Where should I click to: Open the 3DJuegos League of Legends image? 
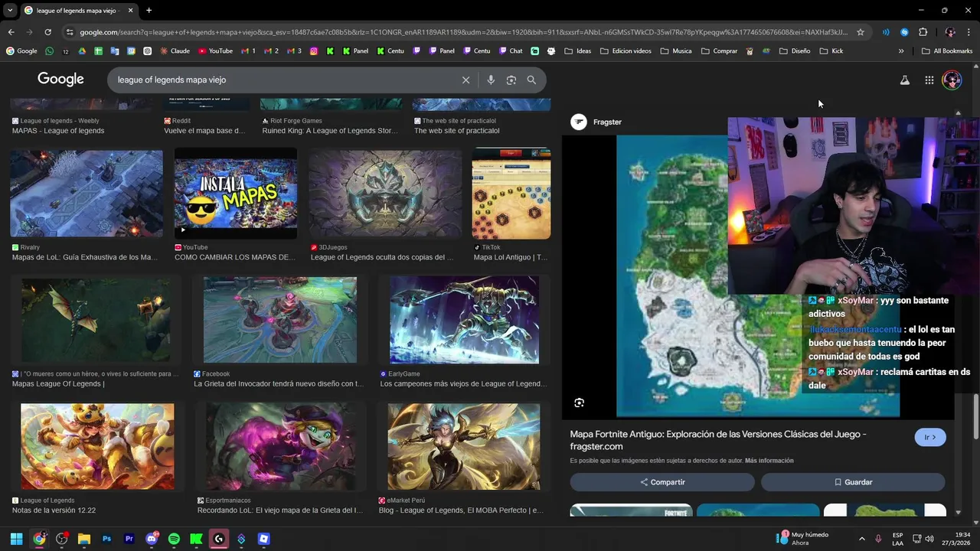(385, 194)
